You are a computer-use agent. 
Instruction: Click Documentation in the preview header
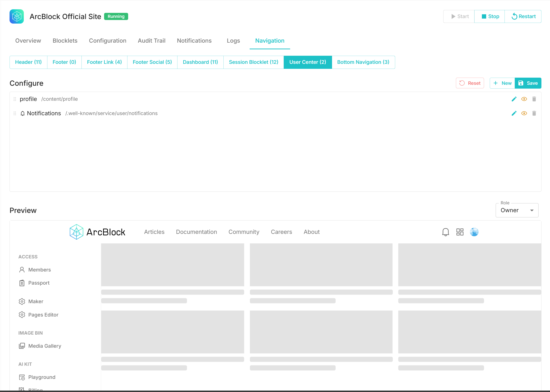[x=197, y=232]
